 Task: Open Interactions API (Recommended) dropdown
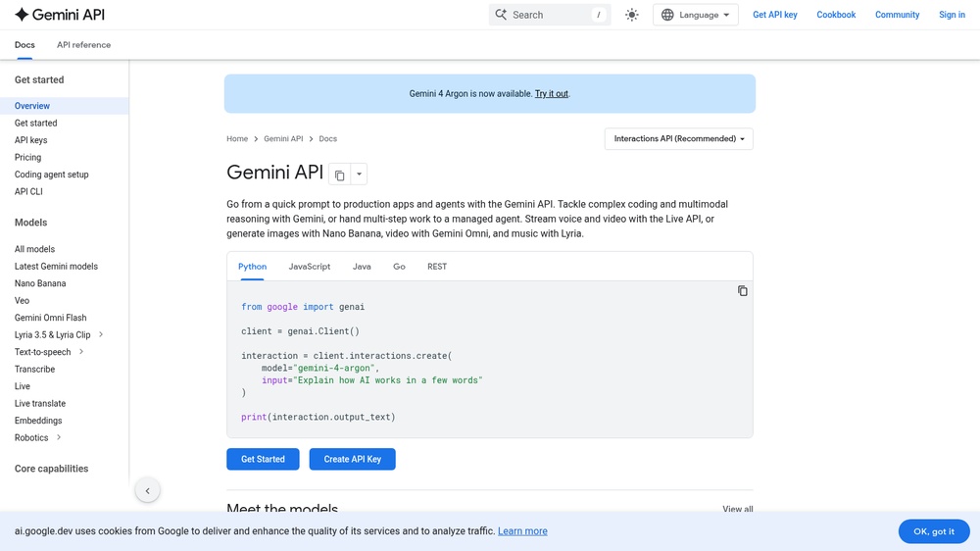679,139
